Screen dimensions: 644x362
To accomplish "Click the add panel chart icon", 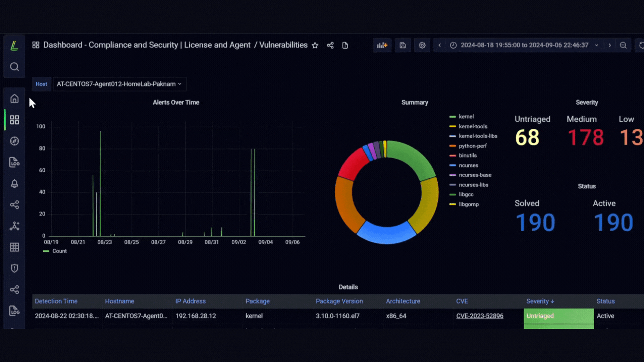I will point(382,45).
